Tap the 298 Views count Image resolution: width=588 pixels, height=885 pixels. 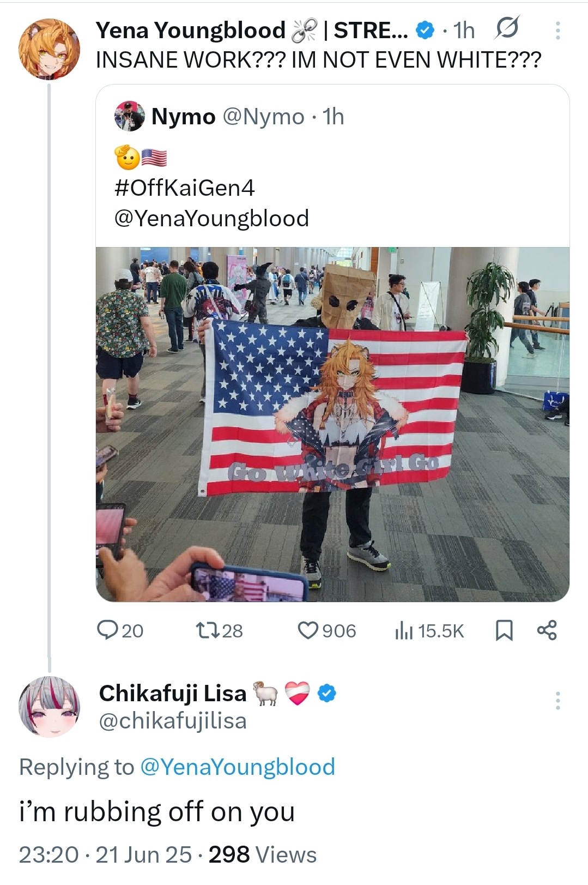coord(262,855)
